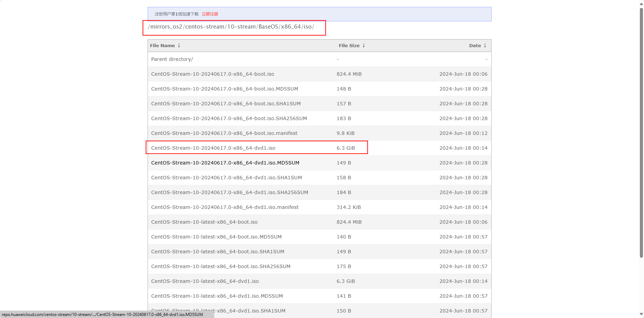This screenshot has width=644, height=318.
Task: Open the 20240617.0 boot.iso.SHA1SUM file
Action: pyautogui.click(x=226, y=104)
